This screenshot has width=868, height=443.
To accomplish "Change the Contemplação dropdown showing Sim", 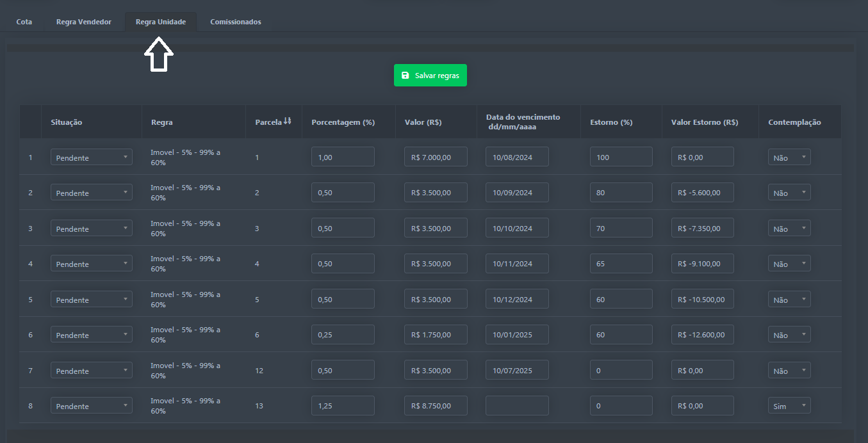I will point(789,405).
